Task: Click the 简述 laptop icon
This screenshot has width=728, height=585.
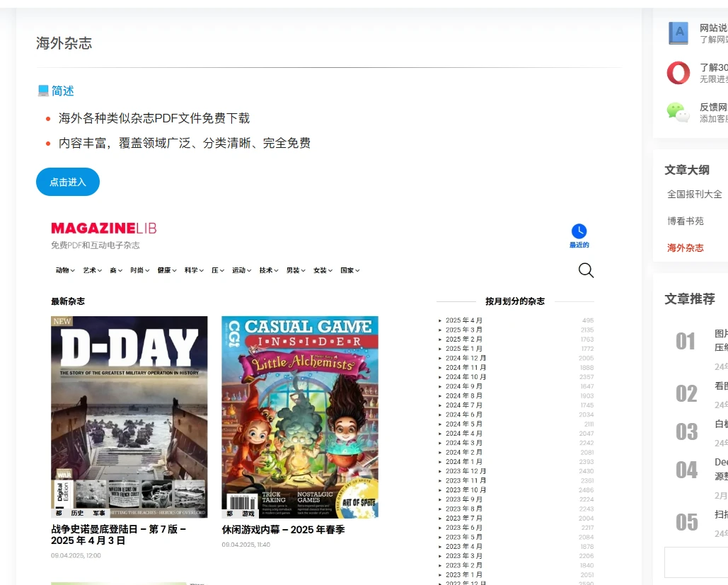Action: tap(43, 91)
